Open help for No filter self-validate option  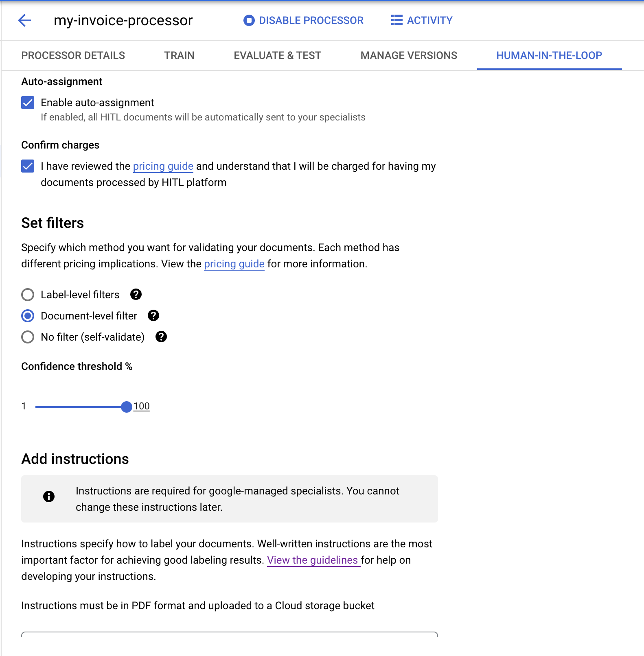pyautogui.click(x=161, y=337)
